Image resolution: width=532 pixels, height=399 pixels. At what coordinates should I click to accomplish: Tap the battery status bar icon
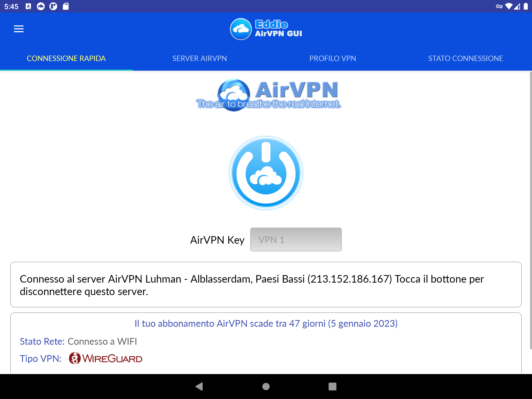(x=526, y=6)
